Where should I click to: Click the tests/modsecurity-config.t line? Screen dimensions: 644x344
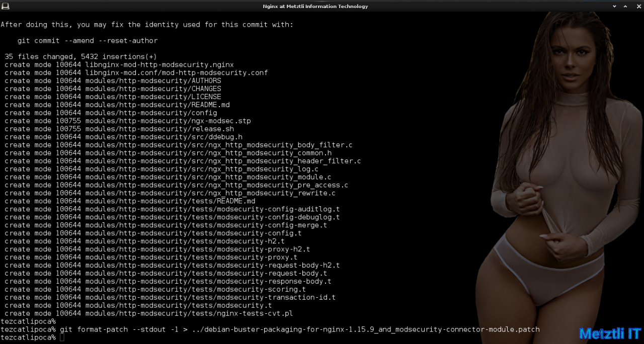point(153,234)
